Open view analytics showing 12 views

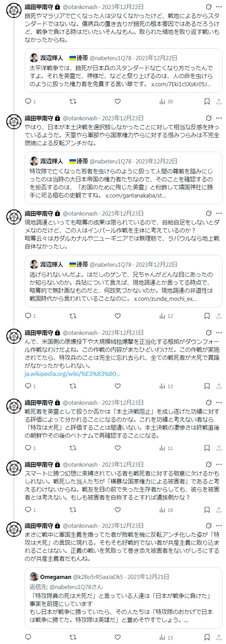click(x=166, y=316)
